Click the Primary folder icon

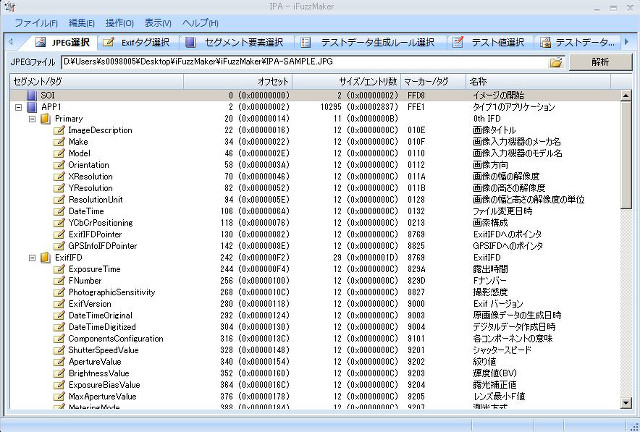tap(46, 119)
